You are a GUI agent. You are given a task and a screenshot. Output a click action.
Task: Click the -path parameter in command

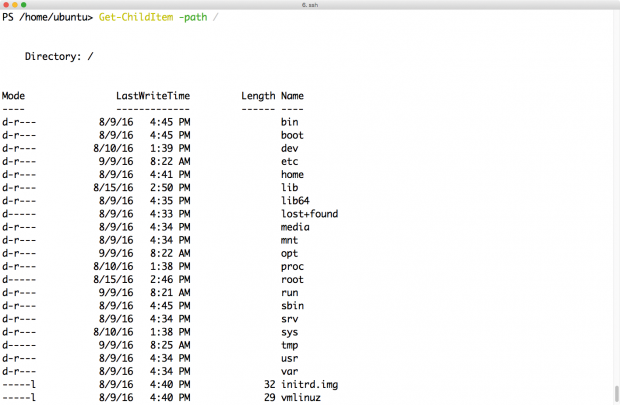pos(199,18)
